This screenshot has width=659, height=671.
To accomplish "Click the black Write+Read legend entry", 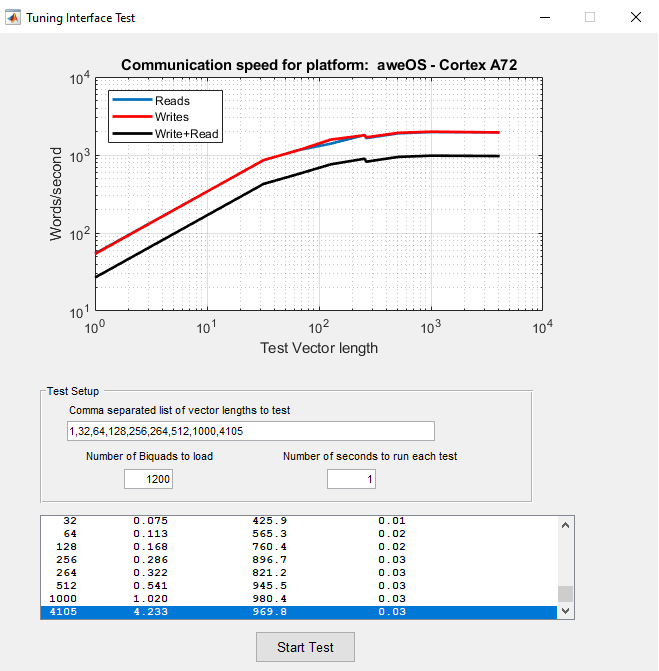I will coord(186,133).
